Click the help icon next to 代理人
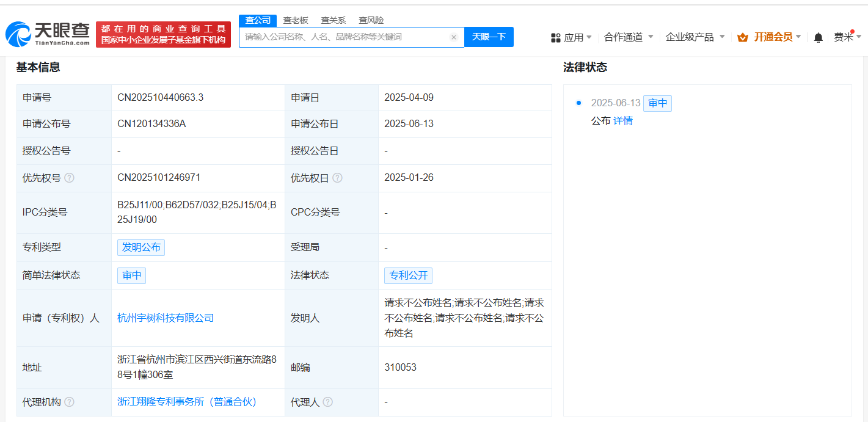The width and height of the screenshot is (868, 422). [328, 402]
